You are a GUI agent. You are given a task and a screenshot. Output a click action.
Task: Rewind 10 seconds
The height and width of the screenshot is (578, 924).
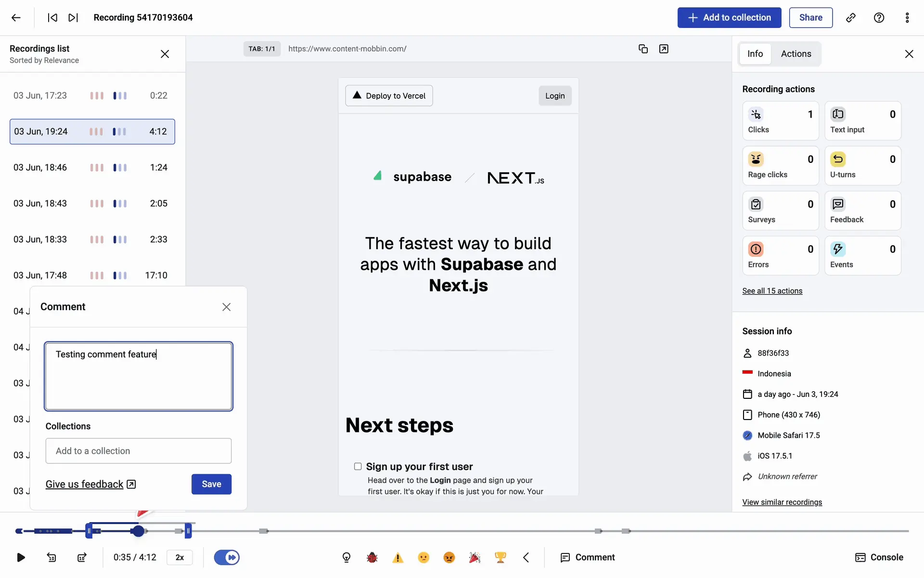[x=51, y=557]
